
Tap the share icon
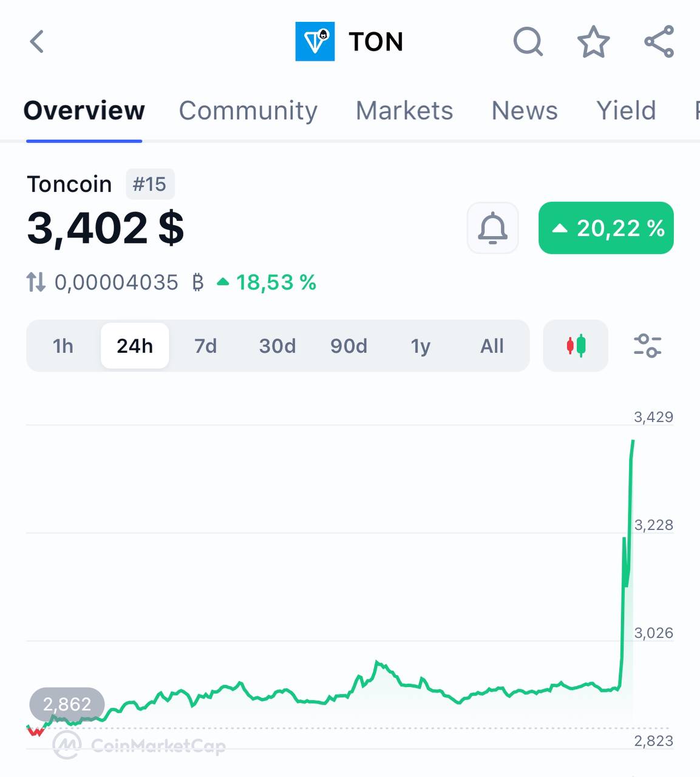659,42
